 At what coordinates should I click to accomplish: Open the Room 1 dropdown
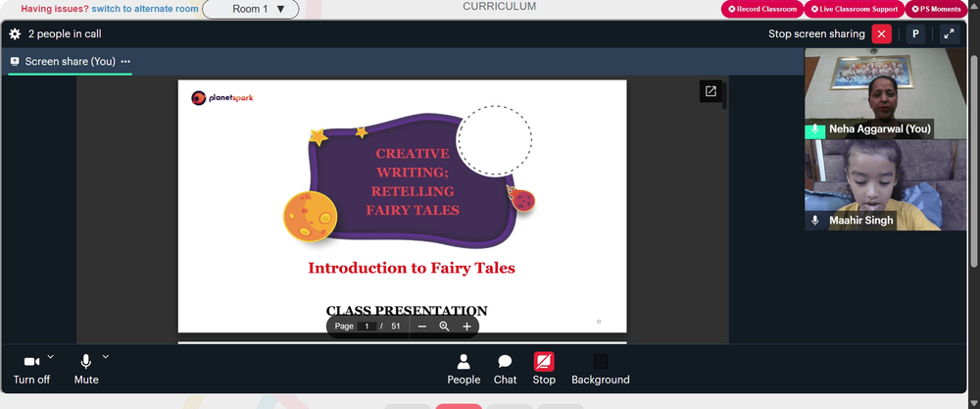click(x=251, y=9)
